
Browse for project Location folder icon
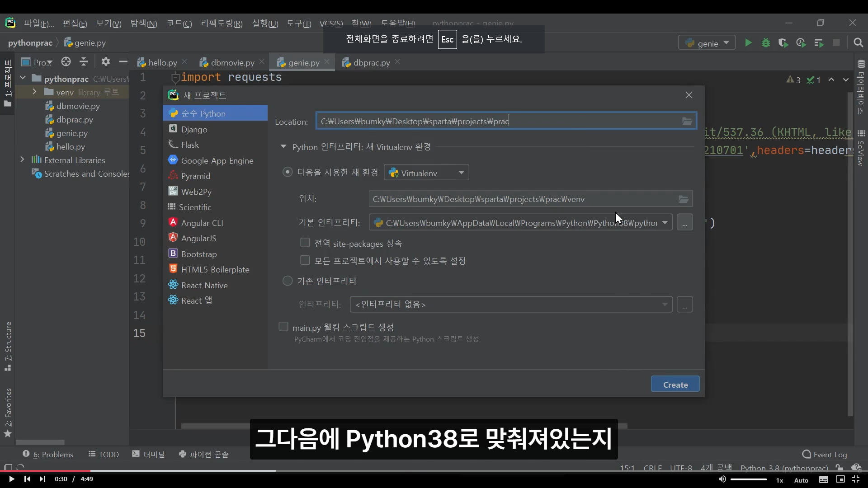pos(687,121)
